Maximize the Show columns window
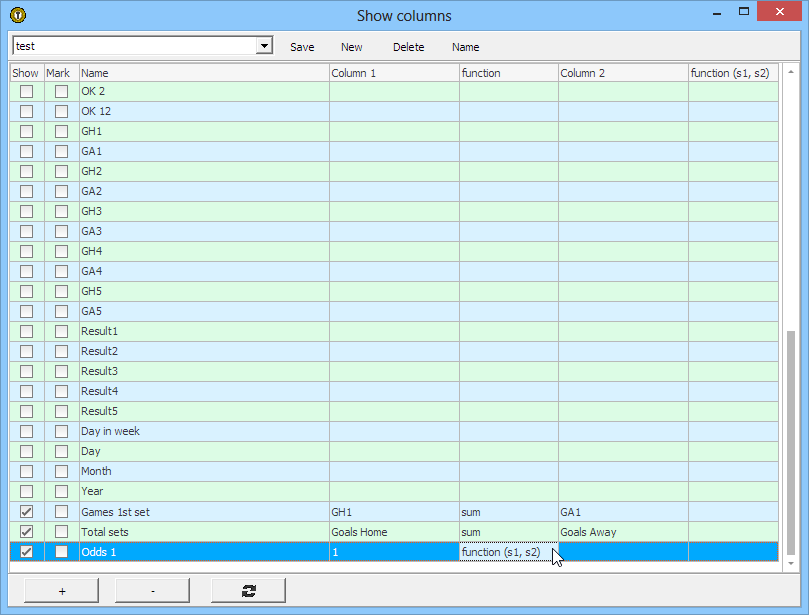The height and width of the screenshot is (615, 809). [x=741, y=14]
